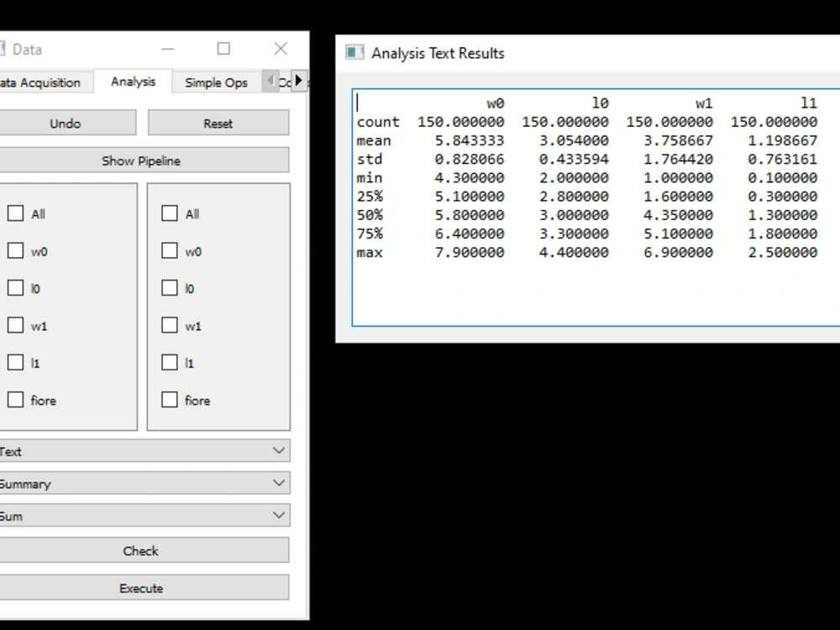
Task: Enable l1 in the right column
Action: tap(170, 363)
